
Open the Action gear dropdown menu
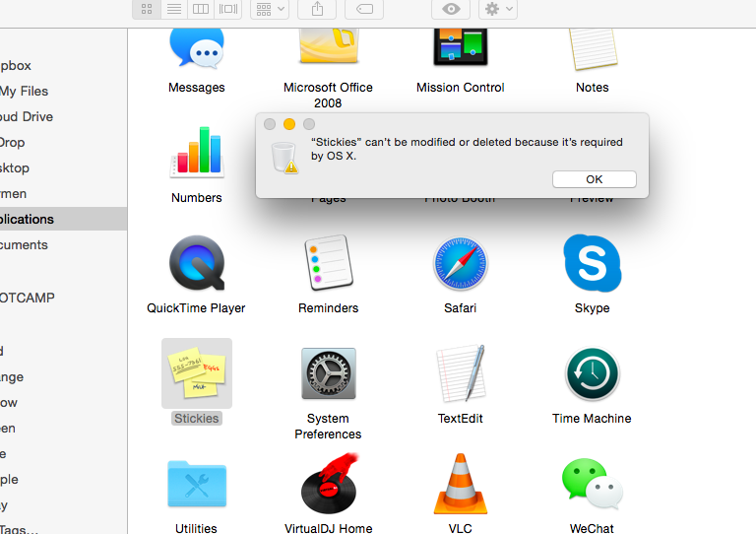[x=498, y=9]
